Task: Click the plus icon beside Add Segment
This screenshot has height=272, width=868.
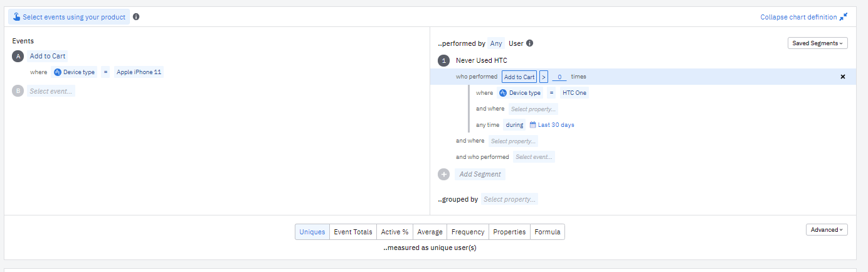Action: click(x=444, y=174)
